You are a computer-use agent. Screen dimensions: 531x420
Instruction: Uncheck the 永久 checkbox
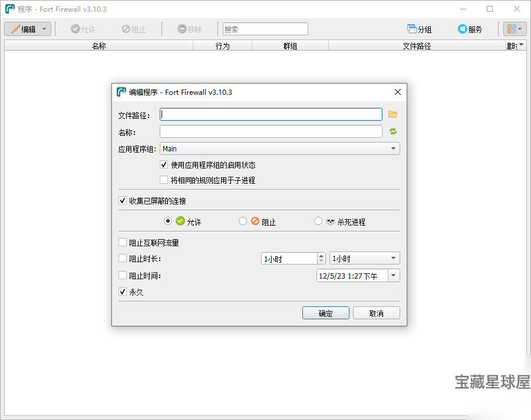click(x=123, y=292)
